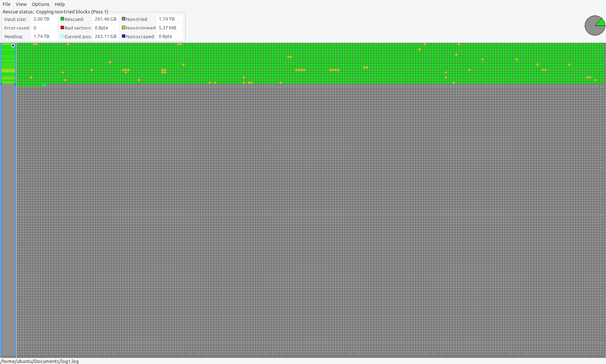The width and height of the screenshot is (606, 364).
Task: Click the cyan Current pos legend icon
Action: (62, 36)
